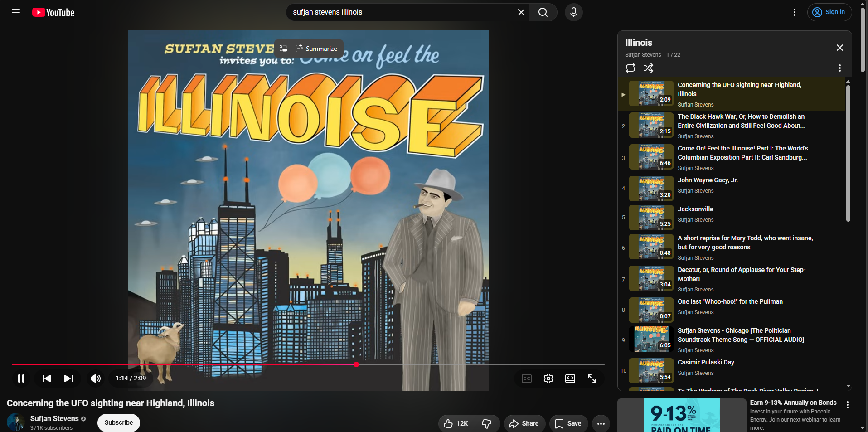
Task: Open player settings gear
Action: coord(548,379)
